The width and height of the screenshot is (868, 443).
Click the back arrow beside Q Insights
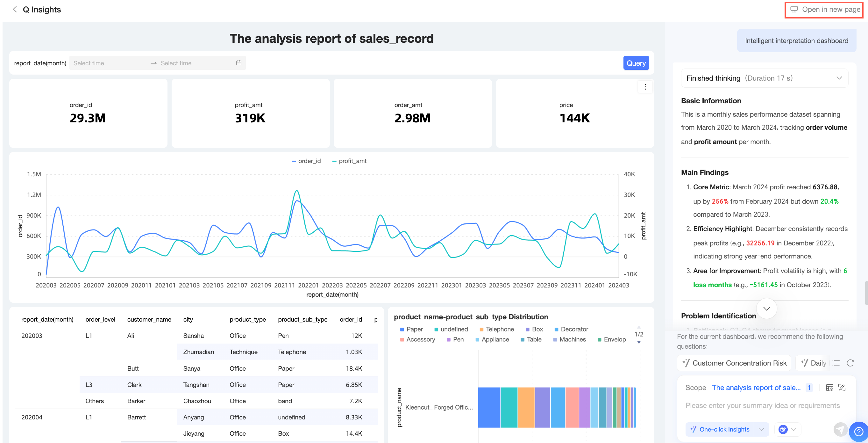[15, 10]
